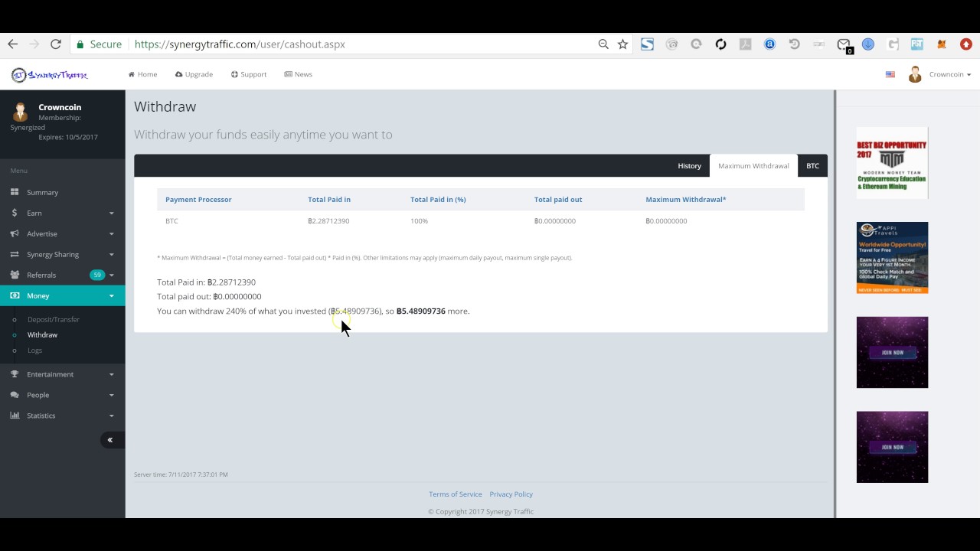Click the blue circle A extension icon
The image size is (980, 551).
pos(769,44)
